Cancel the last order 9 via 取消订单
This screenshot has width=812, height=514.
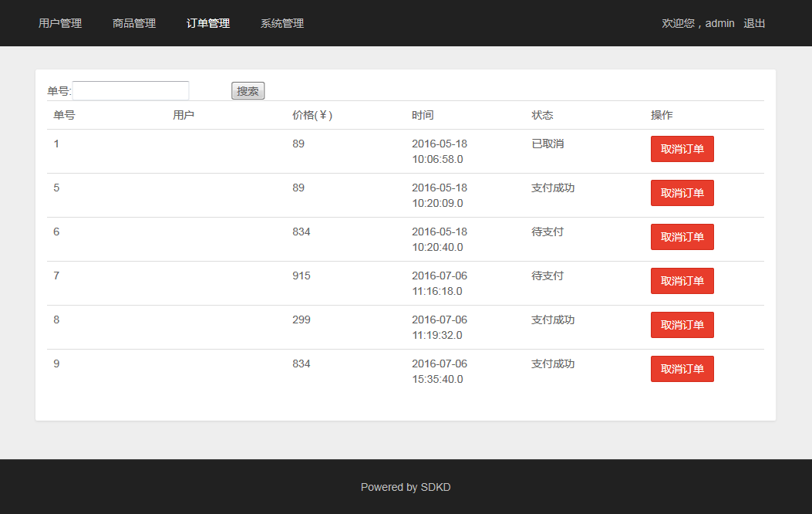point(682,368)
